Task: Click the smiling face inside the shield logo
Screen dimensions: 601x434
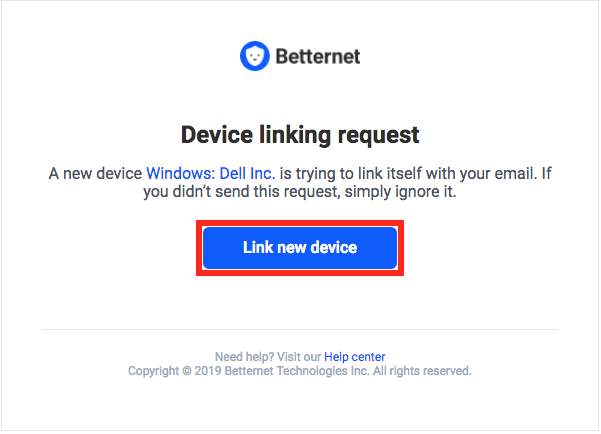Action: click(255, 58)
